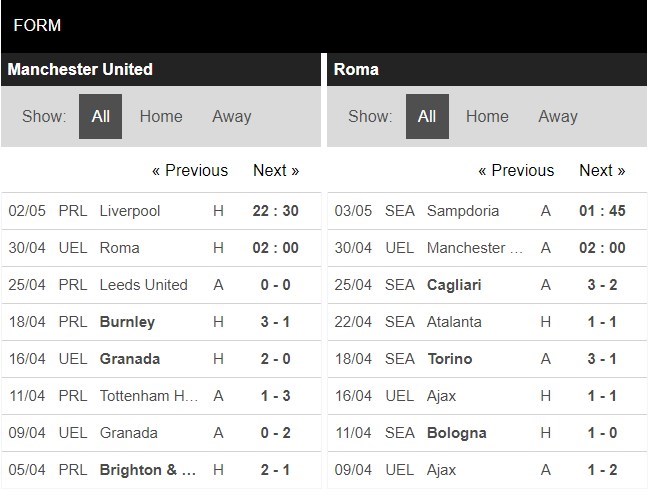Select Manchester United's Away filter tab
The height and width of the screenshot is (500, 649).
(x=231, y=116)
